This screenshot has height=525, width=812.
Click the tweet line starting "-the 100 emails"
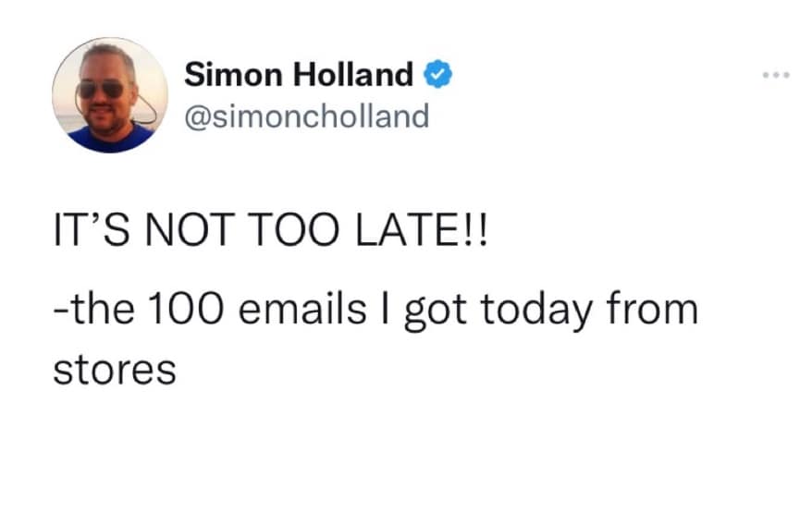tap(373, 311)
